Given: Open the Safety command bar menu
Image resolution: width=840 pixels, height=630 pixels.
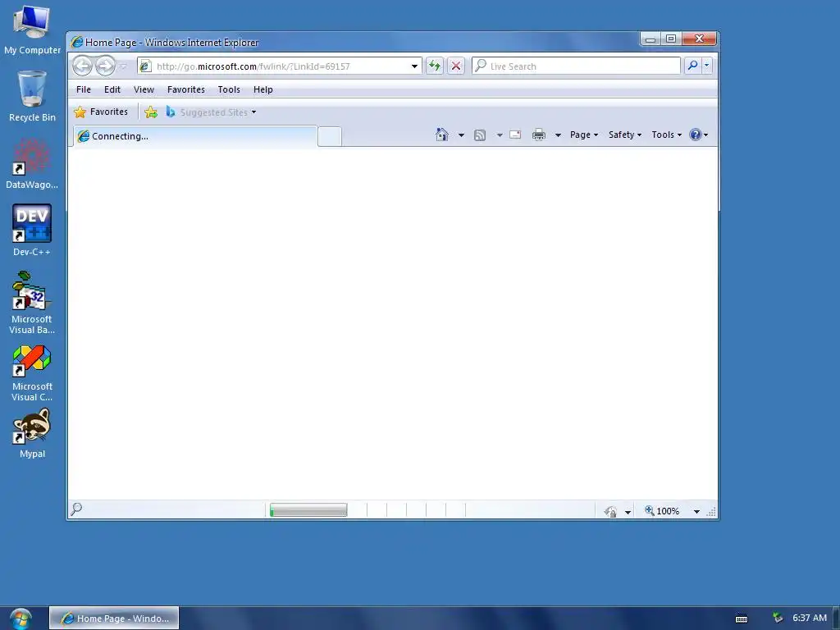Looking at the screenshot, I should 624,135.
